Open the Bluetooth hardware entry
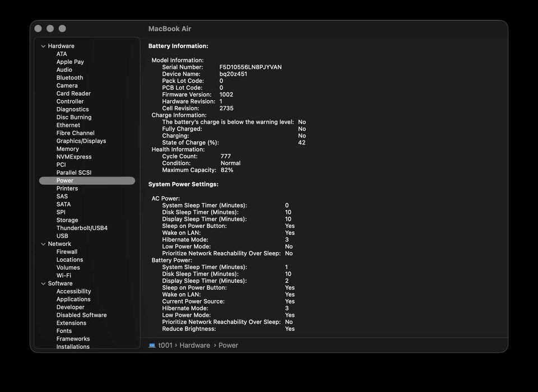 pyautogui.click(x=69, y=77)
